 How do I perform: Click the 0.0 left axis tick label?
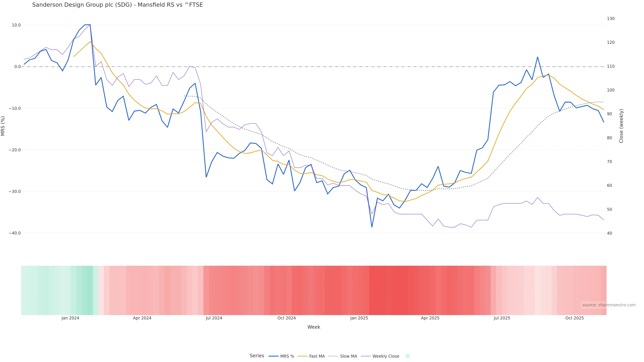[x=17, y=67]
